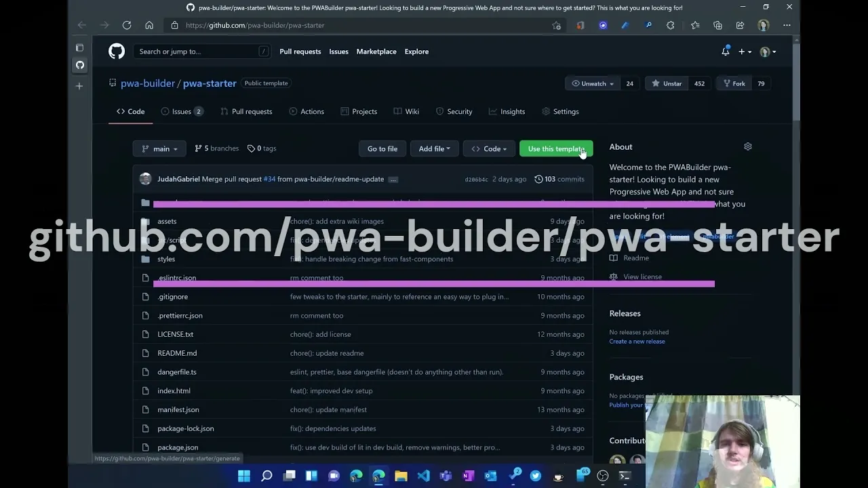The height and width of the screenshot is (488, 868).
Task: Expand commit message ellipsis
Action: 393,179
